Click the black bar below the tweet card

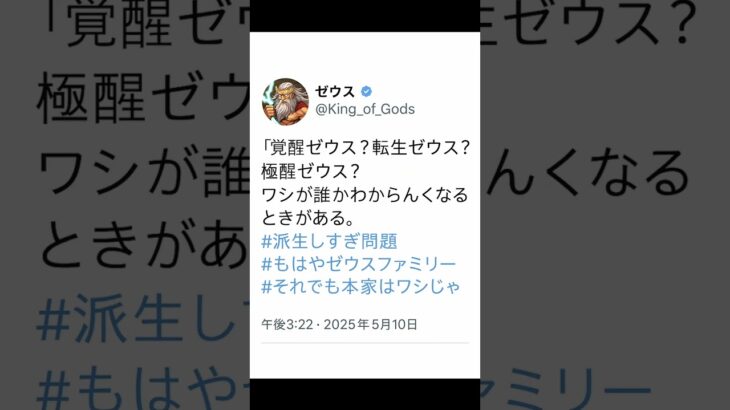click(x=365, y=394)
